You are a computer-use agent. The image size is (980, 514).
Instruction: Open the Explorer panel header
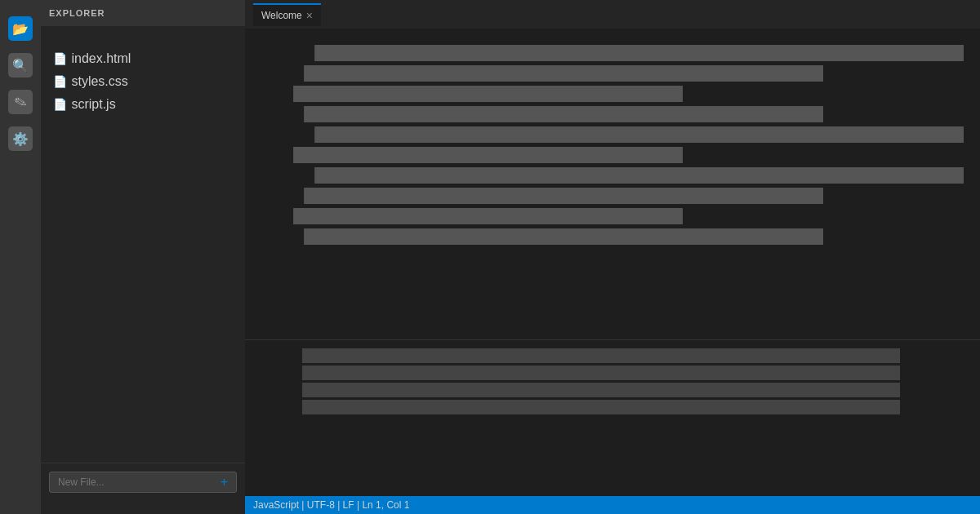[77, 13]
